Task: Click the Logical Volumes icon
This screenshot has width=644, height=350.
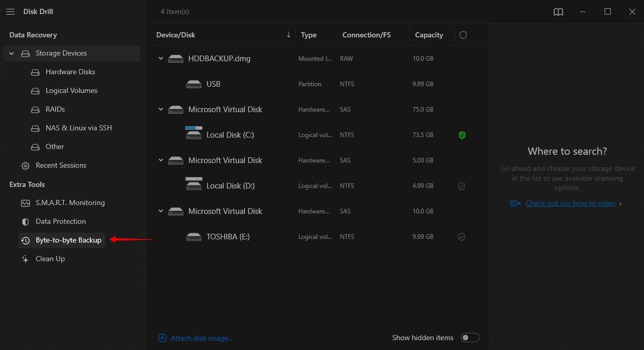Action: [x=35, y=91]
